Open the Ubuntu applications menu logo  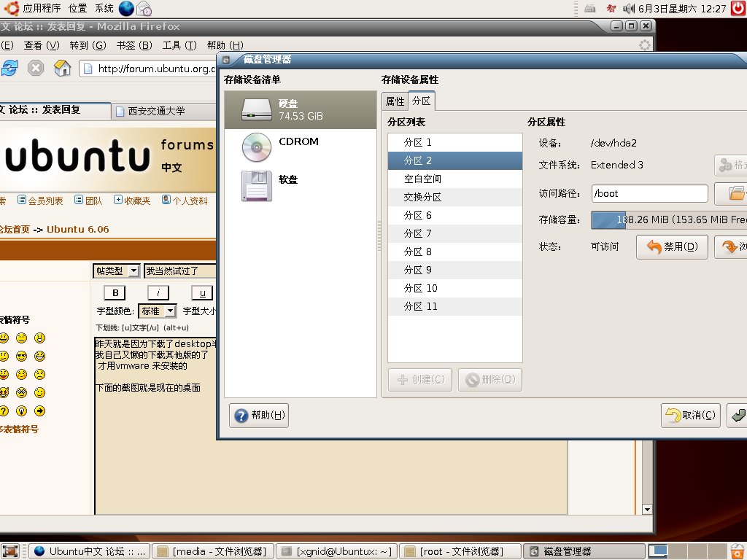tap(10, 8)
